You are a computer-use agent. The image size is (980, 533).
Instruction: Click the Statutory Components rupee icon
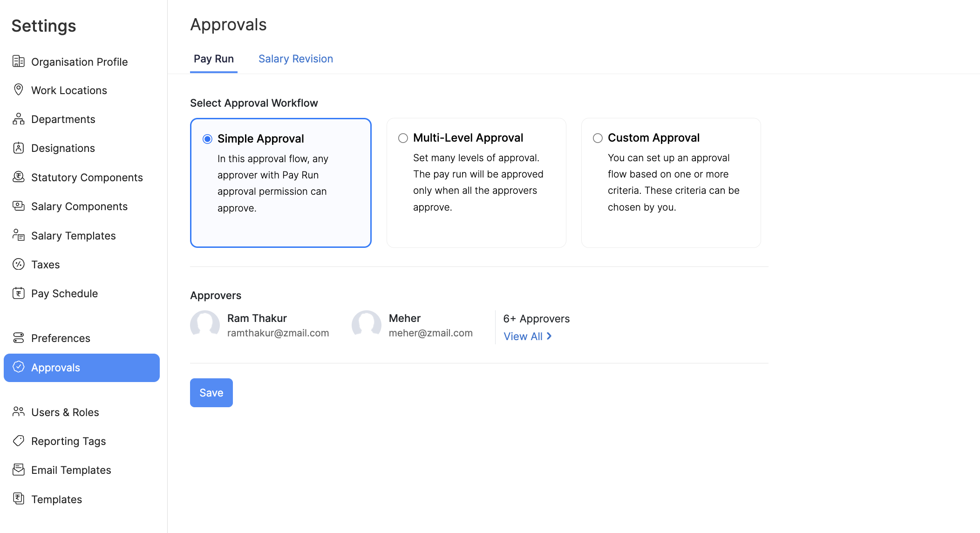pos(19,177)
